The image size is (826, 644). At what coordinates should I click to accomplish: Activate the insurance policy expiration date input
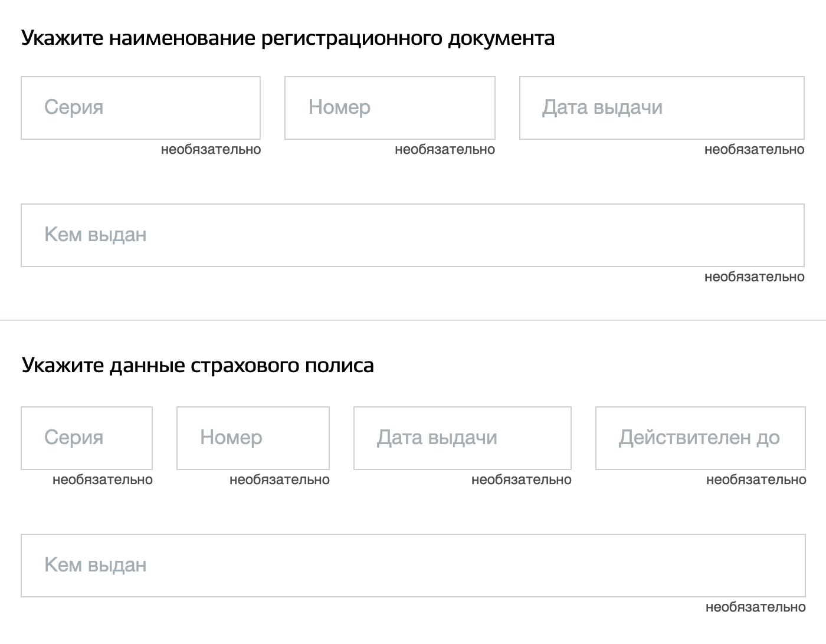pos(701,438)
